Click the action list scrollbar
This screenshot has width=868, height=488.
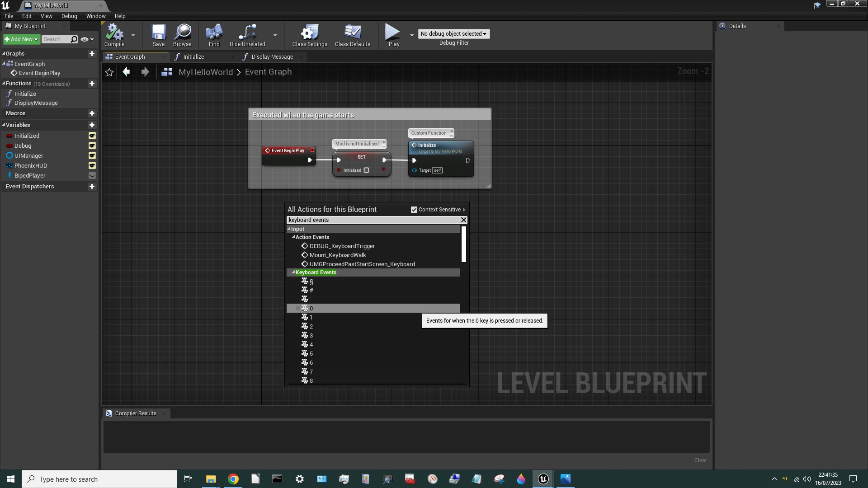click(463, 244)
